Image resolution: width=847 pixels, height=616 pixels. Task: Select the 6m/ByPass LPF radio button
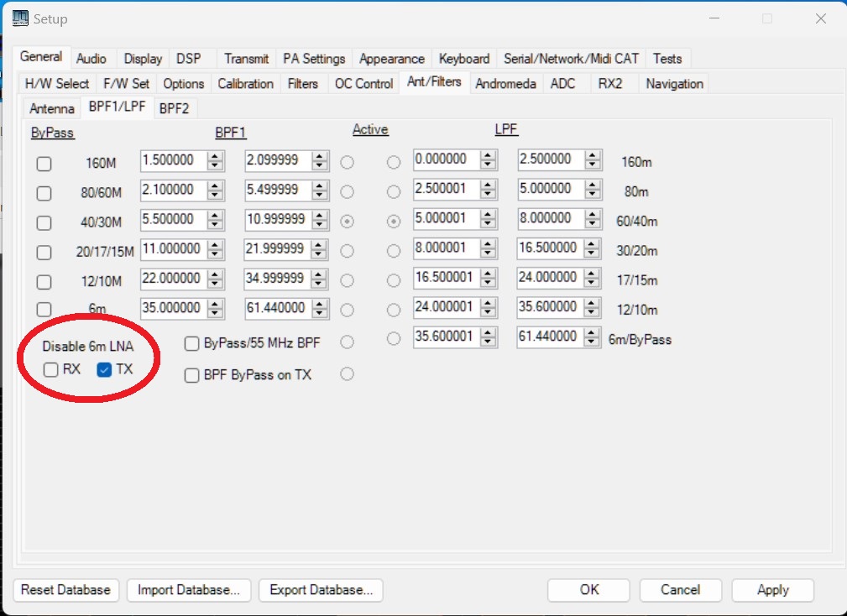393,339
